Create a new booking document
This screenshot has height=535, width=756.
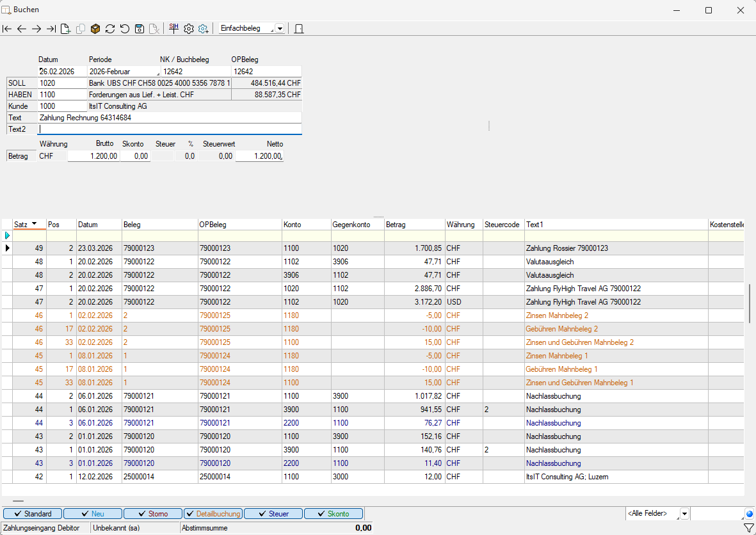(65, 29)
